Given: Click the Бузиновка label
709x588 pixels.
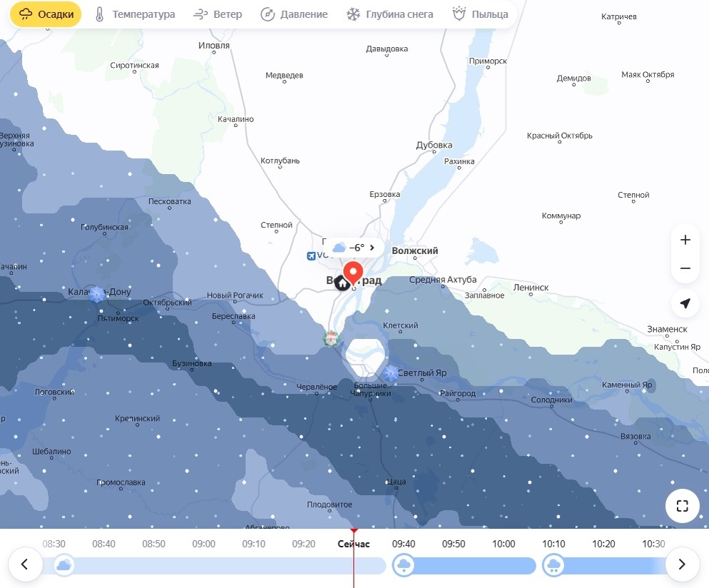Looking at the screenshot, I should 192,363.
